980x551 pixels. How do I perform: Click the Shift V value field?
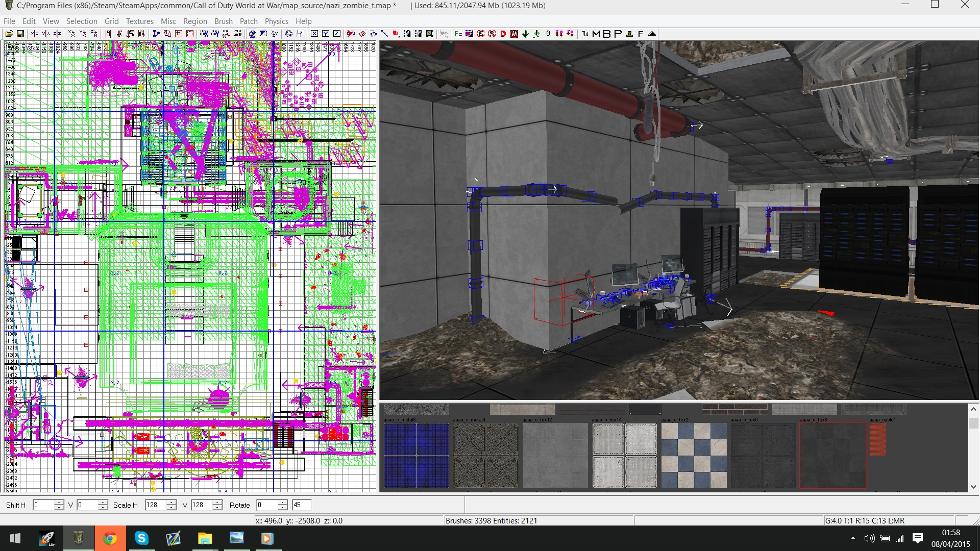tap(87, 505)
